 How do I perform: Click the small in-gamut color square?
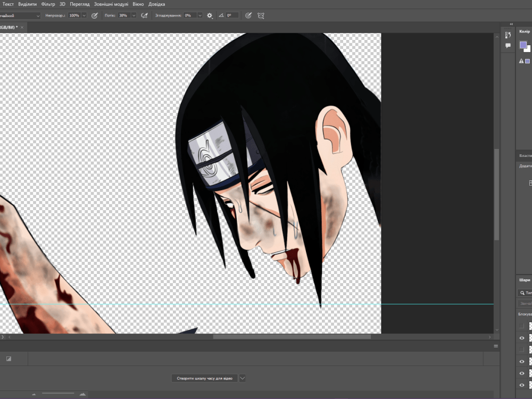point(528,61)
